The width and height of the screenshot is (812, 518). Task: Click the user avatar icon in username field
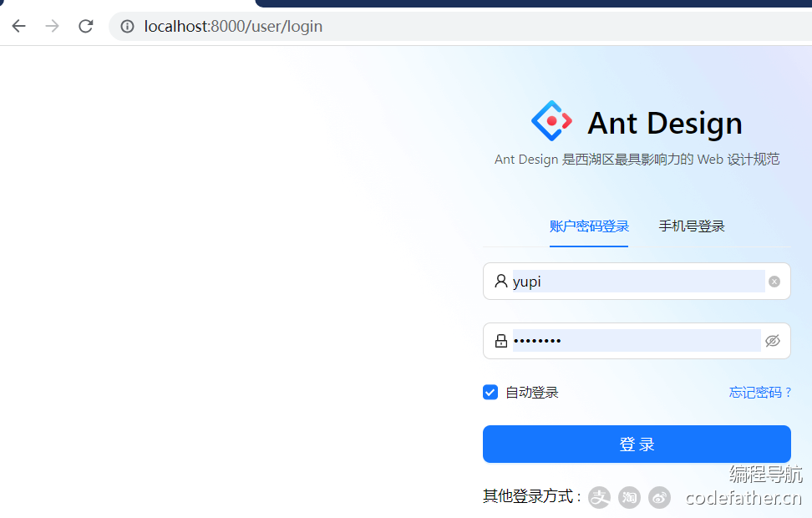point(500,282)
